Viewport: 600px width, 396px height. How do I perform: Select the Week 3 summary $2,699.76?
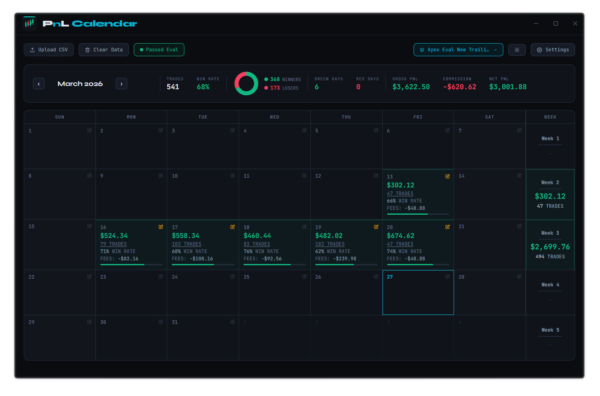pyautogui.click(x=550, y=247)
